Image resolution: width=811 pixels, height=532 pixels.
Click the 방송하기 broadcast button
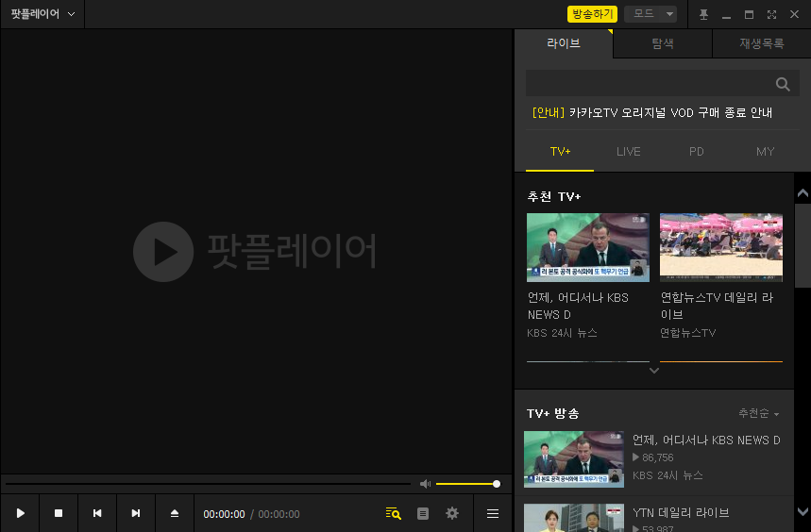tap(592, 14)
